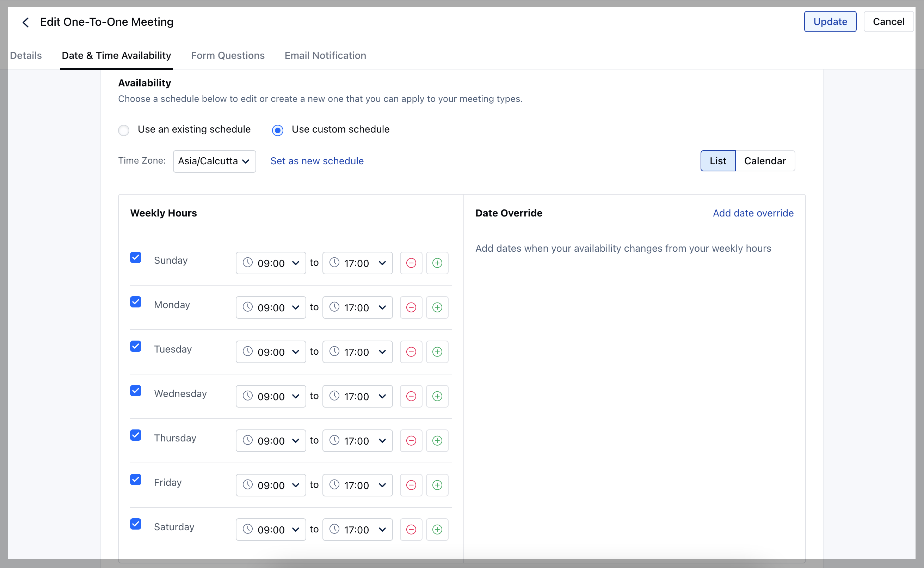The width and height of the screenshot is (924, 568).
Task: Add a new Sunday time slot with the plus icon
Action: 437,263
